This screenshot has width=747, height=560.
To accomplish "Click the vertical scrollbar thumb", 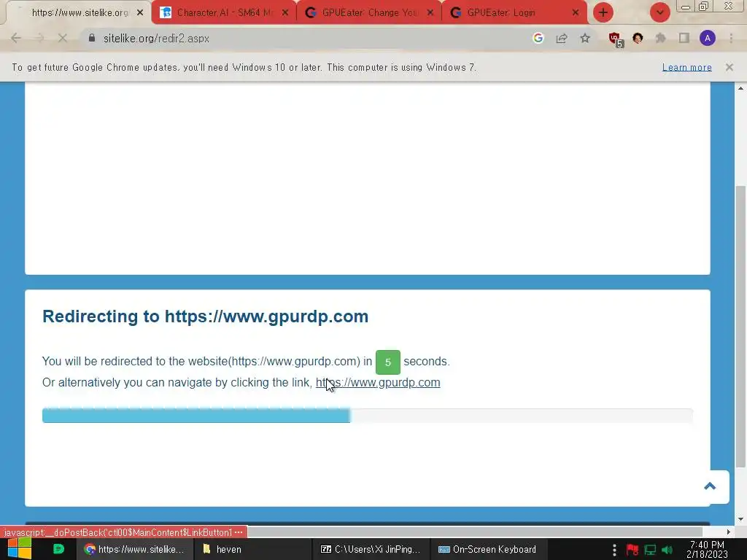I will click(740, 326).
